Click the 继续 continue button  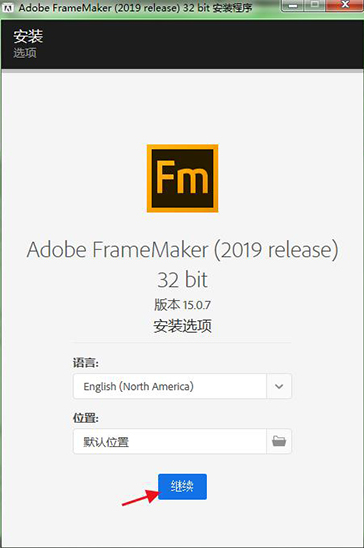click(x=182, y=486)
